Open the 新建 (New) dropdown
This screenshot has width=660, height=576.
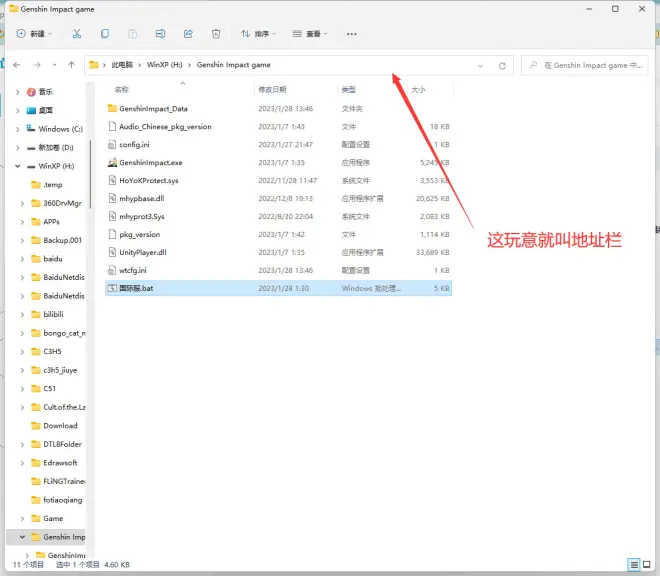36,34
